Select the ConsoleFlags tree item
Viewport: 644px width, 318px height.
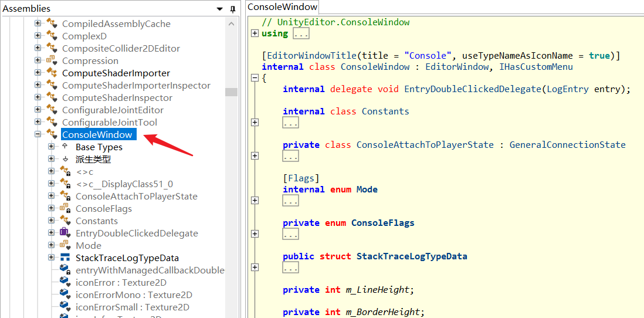tap(104, 209)
